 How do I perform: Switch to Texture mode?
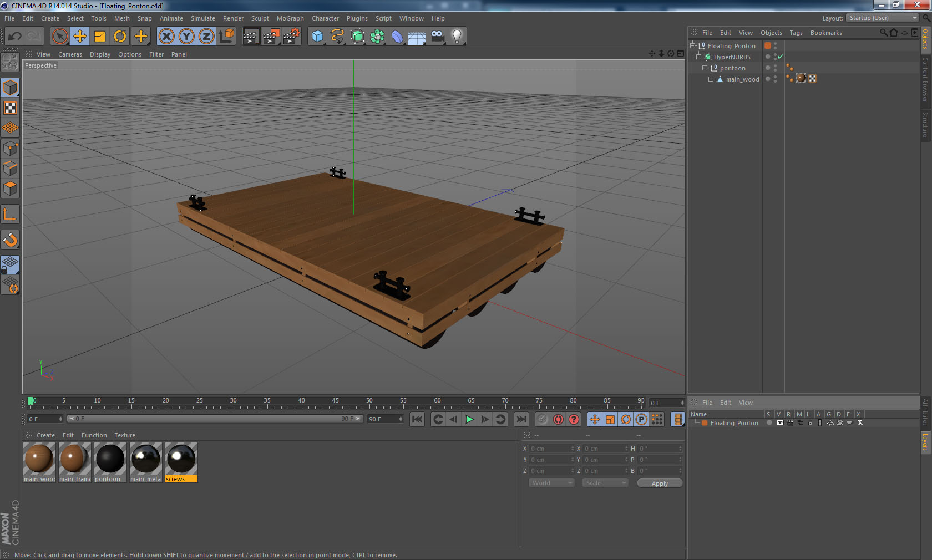pyautogui.click(x=10, y=108)
